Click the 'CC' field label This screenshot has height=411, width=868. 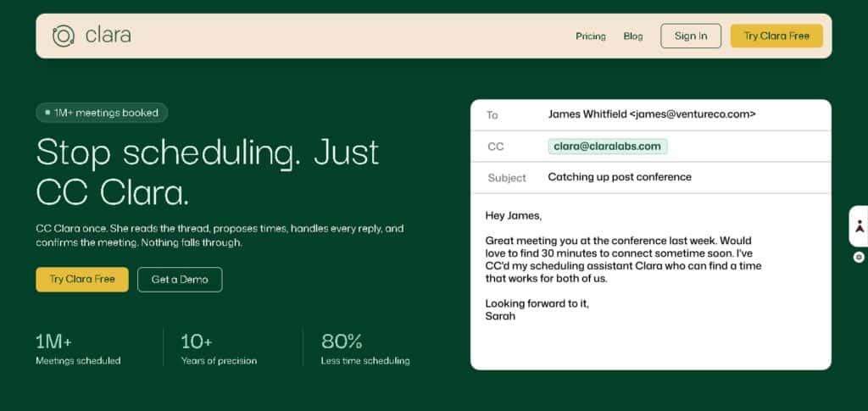pos(495,147)
